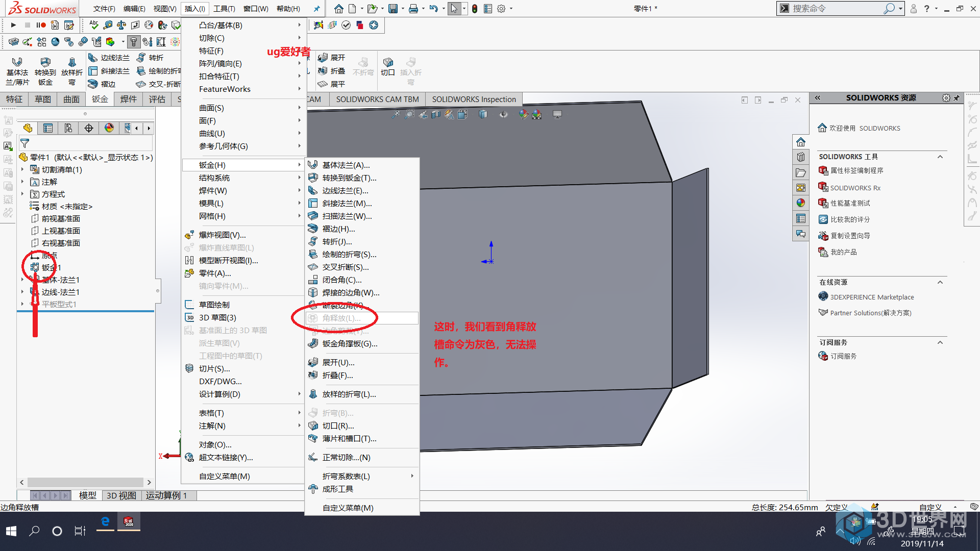The image size is (980, 551).
Task: Open Custom Properties task pane icon
Action: pos(801,218)
